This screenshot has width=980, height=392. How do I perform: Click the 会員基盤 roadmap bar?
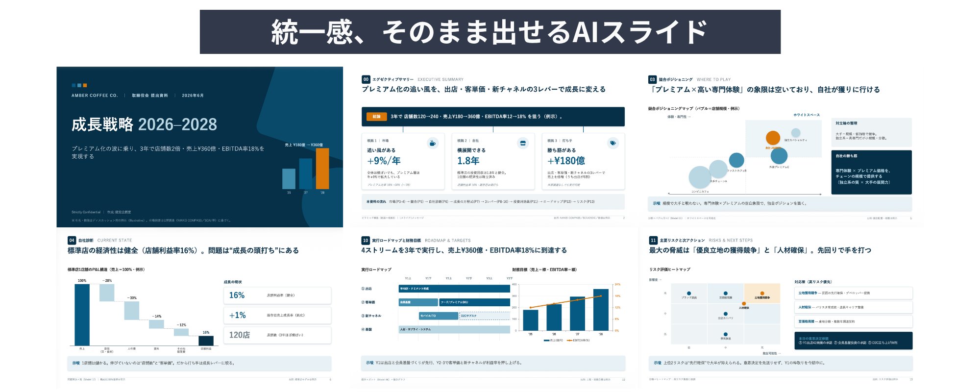(x=418, y=302)
